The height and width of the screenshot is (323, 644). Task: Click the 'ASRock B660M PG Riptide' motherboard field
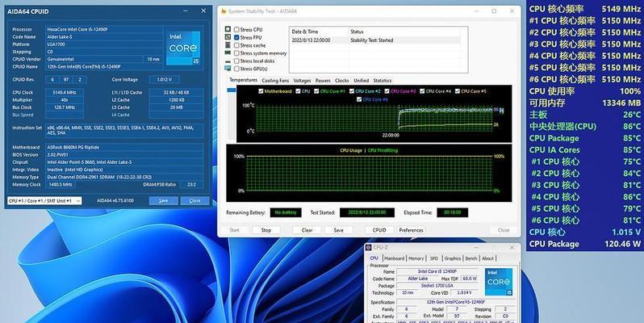(124, 147)
